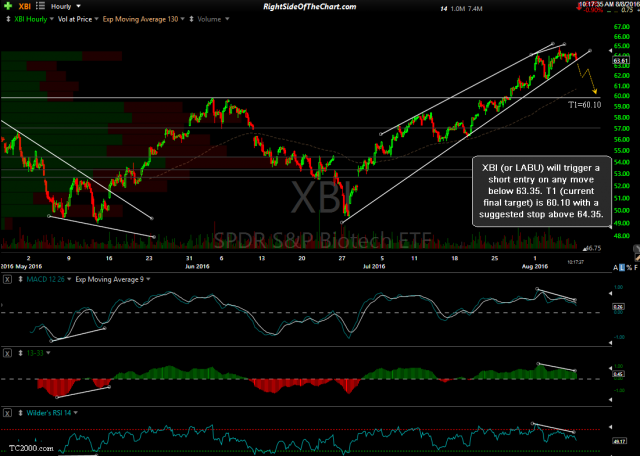
Task: Click the Aug 2016 date axis label
Action: [x=535, y=266]
